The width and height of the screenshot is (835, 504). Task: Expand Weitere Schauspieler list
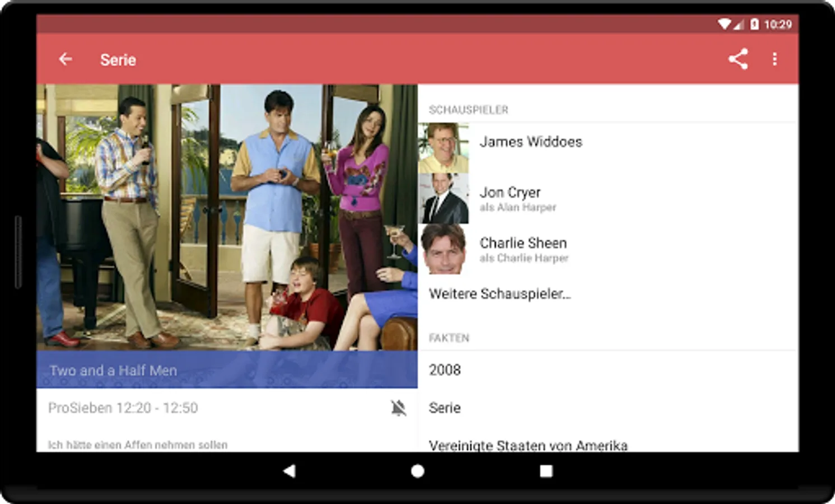tap(500, 294)
